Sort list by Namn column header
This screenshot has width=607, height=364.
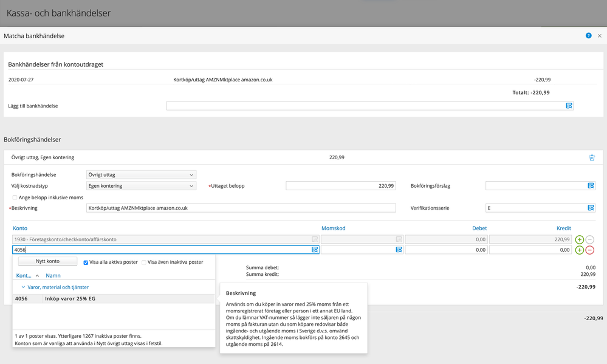point(53,275)
